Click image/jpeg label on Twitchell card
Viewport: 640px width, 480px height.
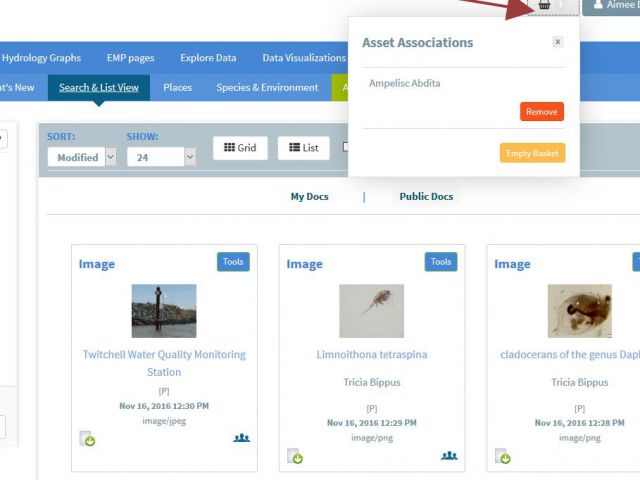point(164,421)
